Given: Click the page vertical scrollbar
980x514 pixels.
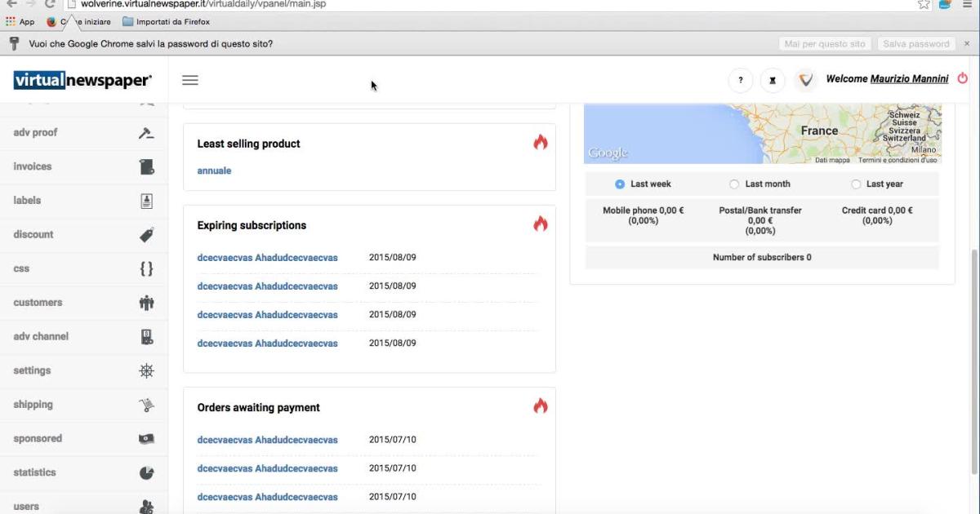Looking at the screenshot, I should tap(973, 359).
